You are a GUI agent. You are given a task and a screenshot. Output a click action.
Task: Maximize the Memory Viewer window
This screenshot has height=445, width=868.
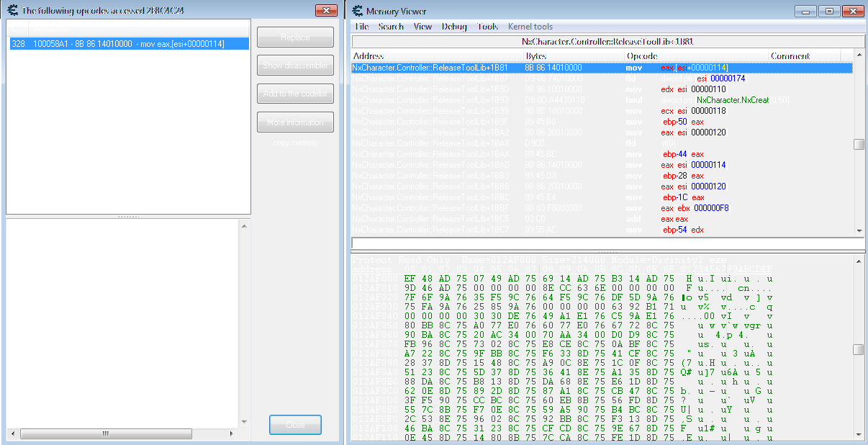click(x=828, y=11)
